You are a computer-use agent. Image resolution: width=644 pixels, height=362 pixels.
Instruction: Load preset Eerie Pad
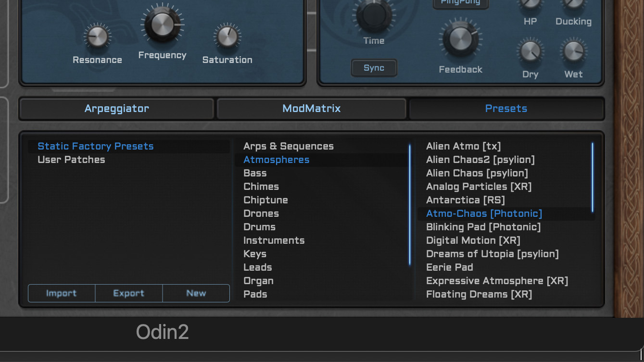(x=504, y=267)
